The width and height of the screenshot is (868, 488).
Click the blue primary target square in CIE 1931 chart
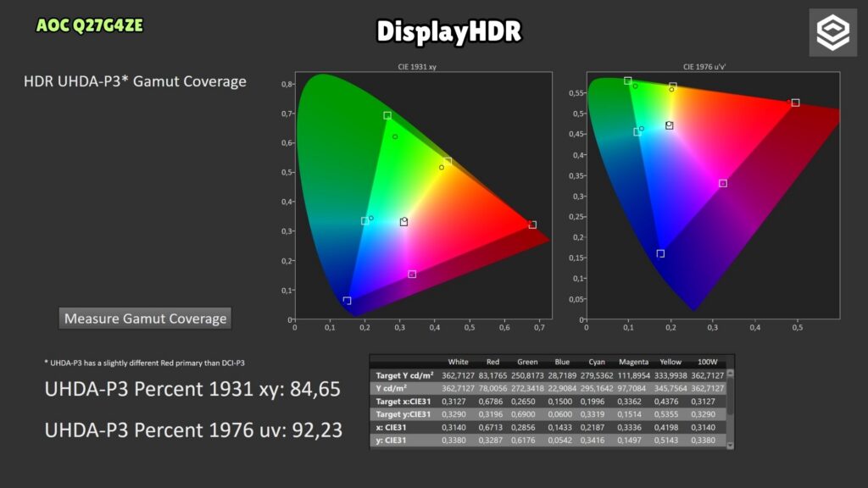tap(347, 301)
